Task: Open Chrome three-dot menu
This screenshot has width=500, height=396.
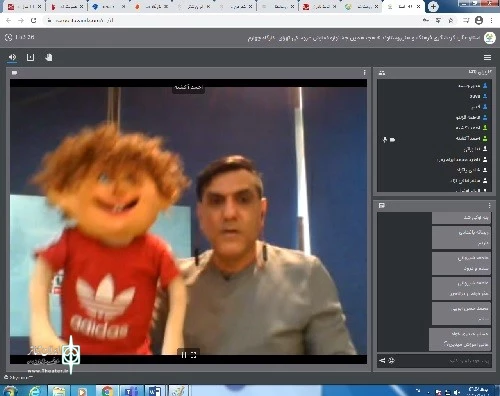Action: pos(491,21)
